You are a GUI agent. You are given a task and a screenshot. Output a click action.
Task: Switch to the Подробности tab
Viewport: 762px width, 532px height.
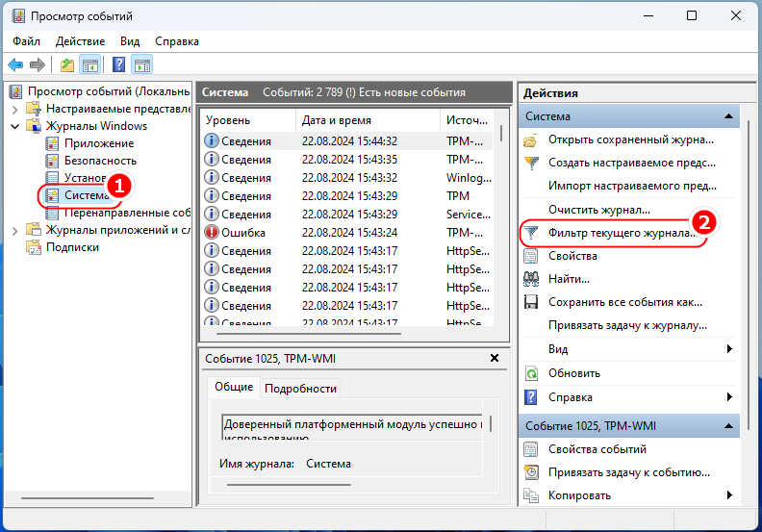[300, 389]
